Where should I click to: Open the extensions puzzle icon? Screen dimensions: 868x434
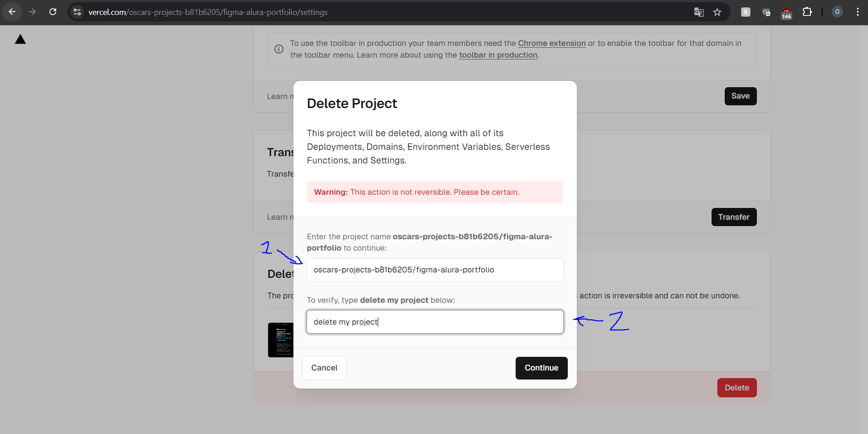tap(807, 12)
